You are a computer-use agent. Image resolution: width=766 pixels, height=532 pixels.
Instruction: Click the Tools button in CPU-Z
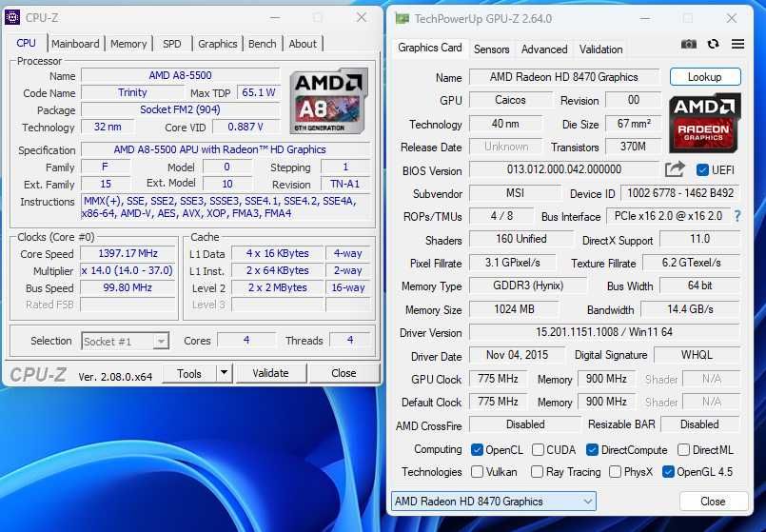[x=189, y=373]
